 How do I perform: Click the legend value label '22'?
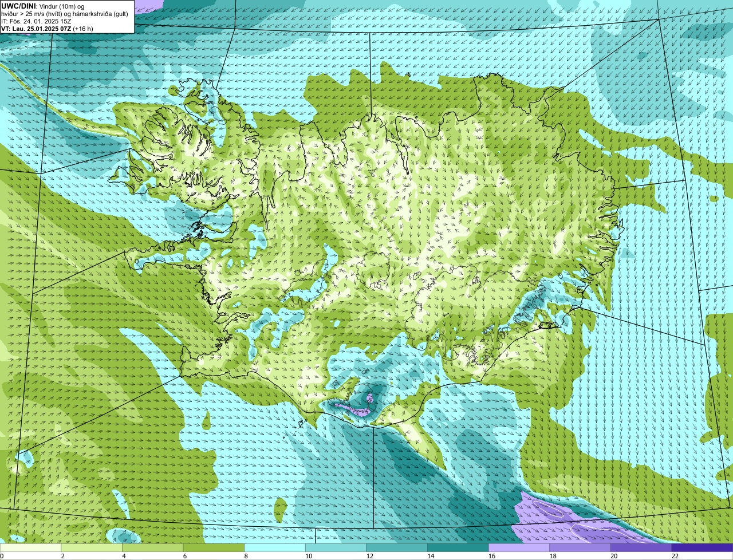[x=675, y=555]
